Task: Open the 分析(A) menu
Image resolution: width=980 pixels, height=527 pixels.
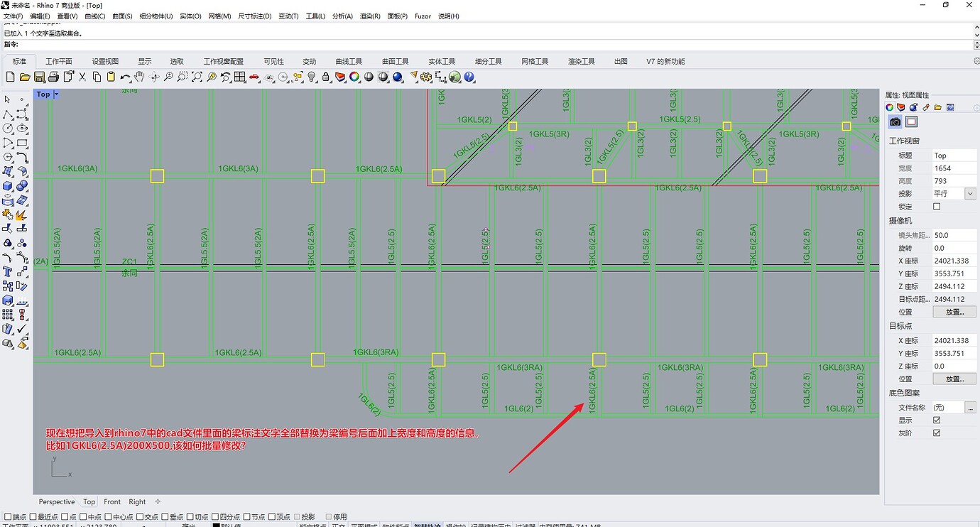Action: (x=342, y=16)
